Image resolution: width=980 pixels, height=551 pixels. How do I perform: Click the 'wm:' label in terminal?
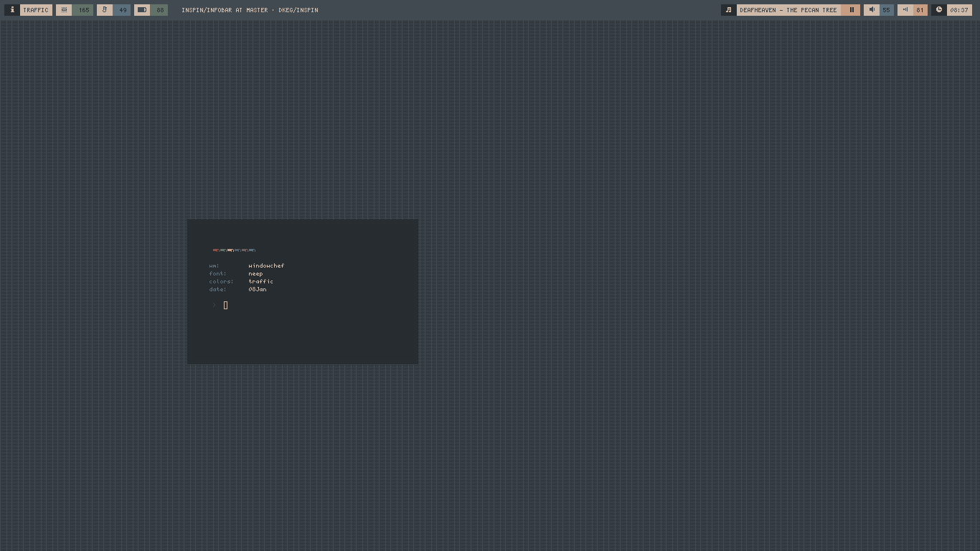tap(214, 265)
